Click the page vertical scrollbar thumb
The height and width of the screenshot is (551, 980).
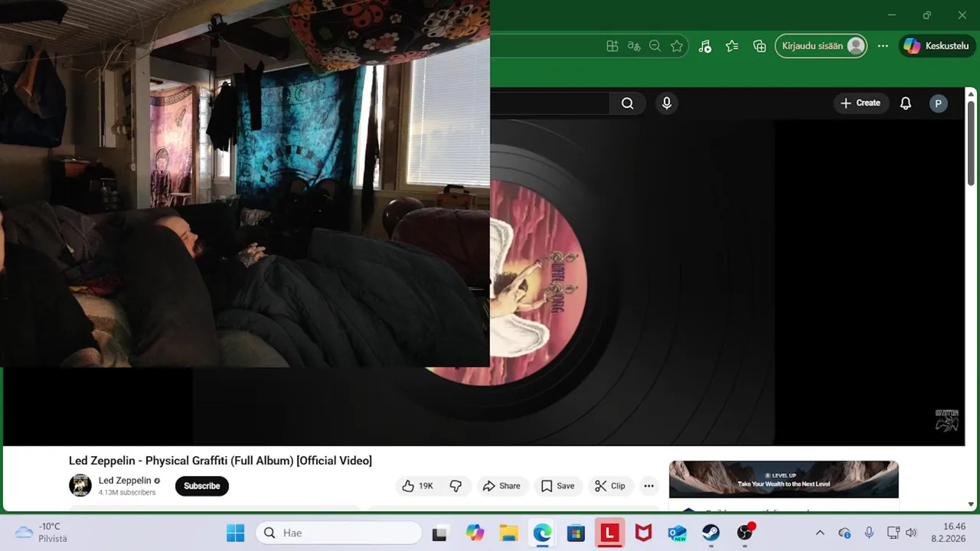coord(972,143)
